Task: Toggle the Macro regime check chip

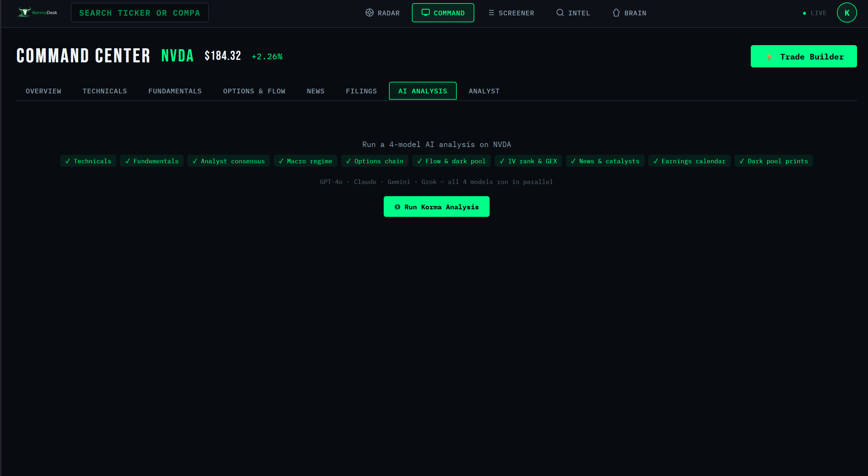Action: [305, 161]
